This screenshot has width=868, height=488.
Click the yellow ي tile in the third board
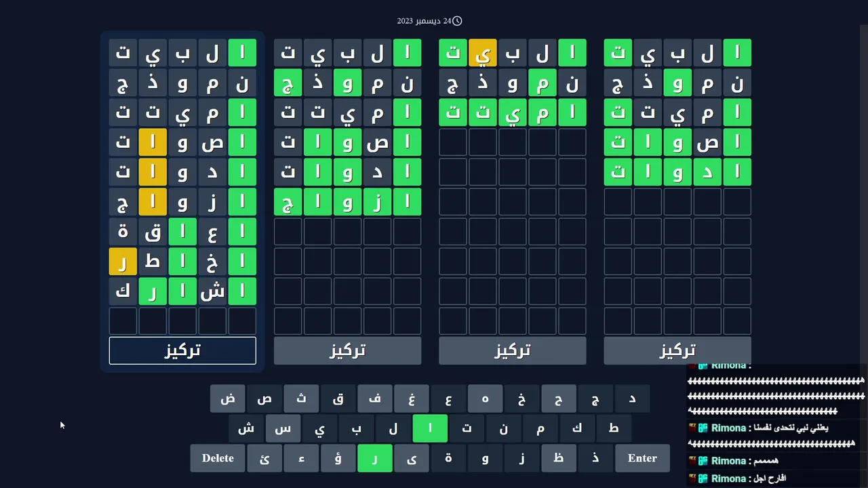483,53
